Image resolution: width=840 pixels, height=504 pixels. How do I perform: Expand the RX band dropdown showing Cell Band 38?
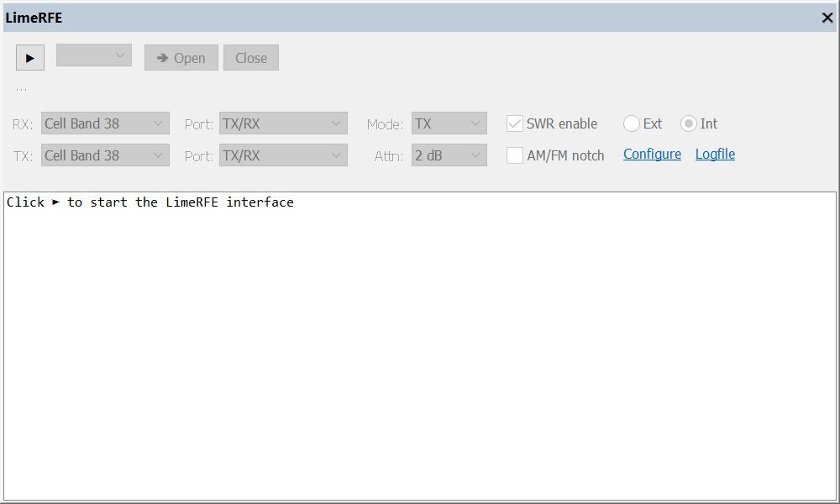(x=105, y=123)
